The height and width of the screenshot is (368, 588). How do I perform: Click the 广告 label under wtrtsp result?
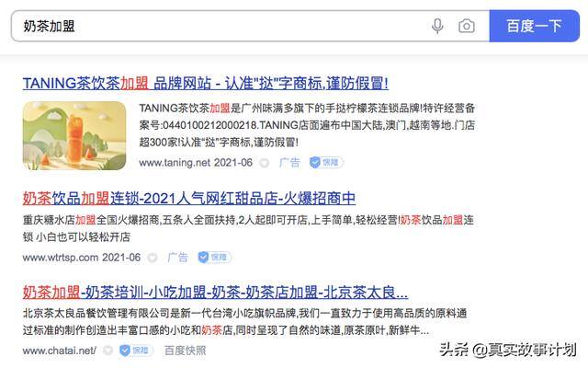click(x=177, y=258)
